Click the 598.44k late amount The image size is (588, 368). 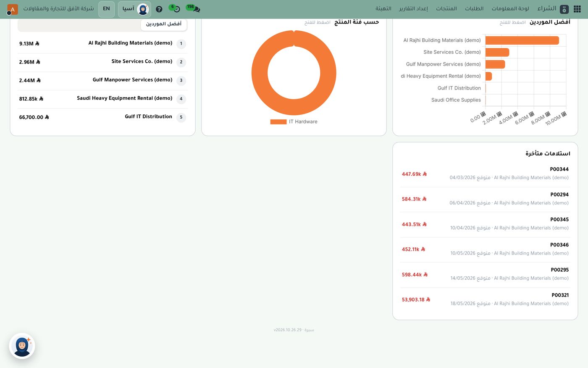pos(415,275)
